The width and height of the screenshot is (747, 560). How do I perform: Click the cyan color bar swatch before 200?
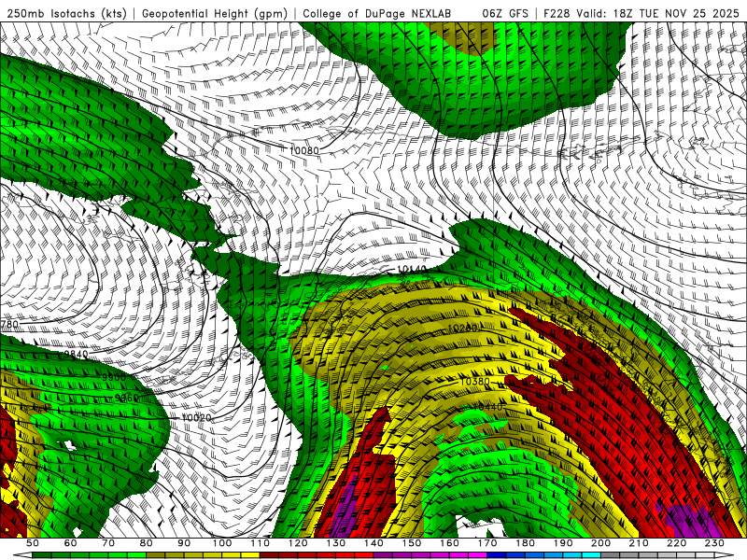592,555
